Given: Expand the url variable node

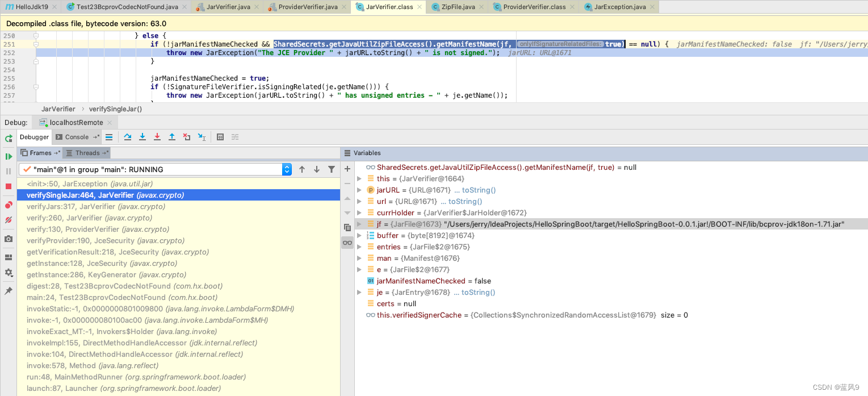Looking at the screenshot, I should click(359, 201).
